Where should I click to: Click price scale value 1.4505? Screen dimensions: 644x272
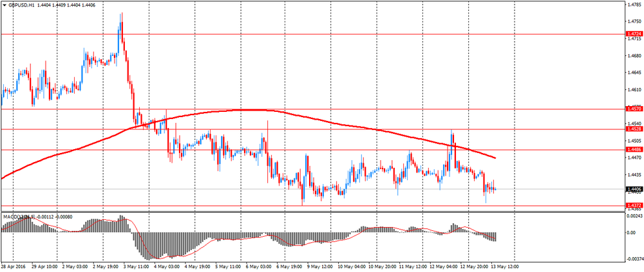coord(633,140)
